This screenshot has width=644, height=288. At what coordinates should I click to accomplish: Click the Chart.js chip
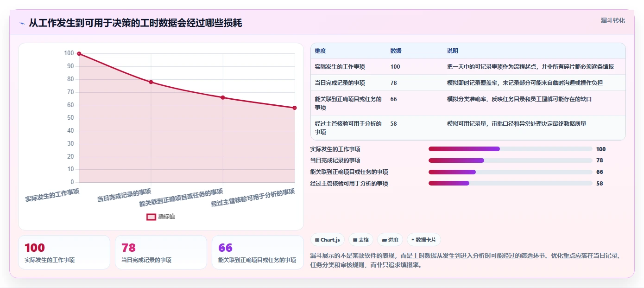click(327, 240)
